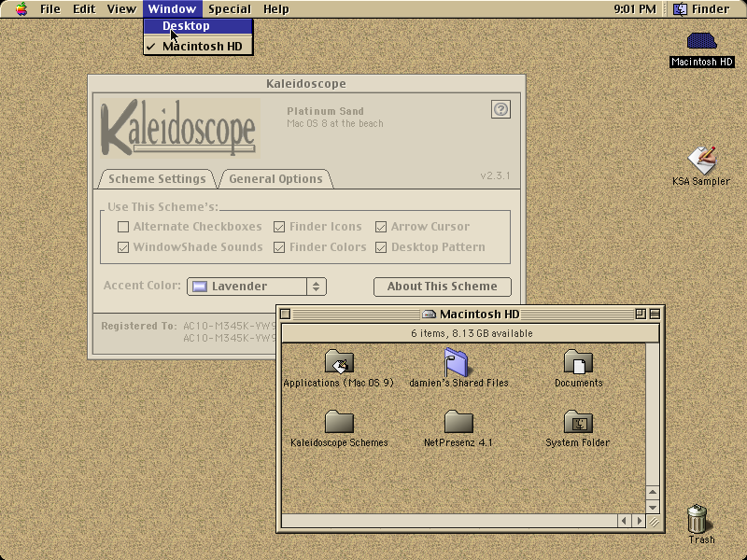Click the 'Platinum Sand' scheme name text

pos(325,111)
